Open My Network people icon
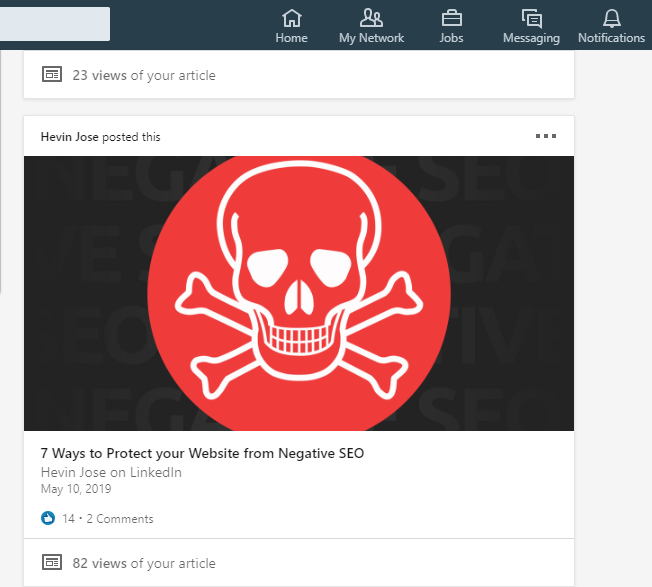The width and height of the screenshot is (652, 587). pos(371,17)
